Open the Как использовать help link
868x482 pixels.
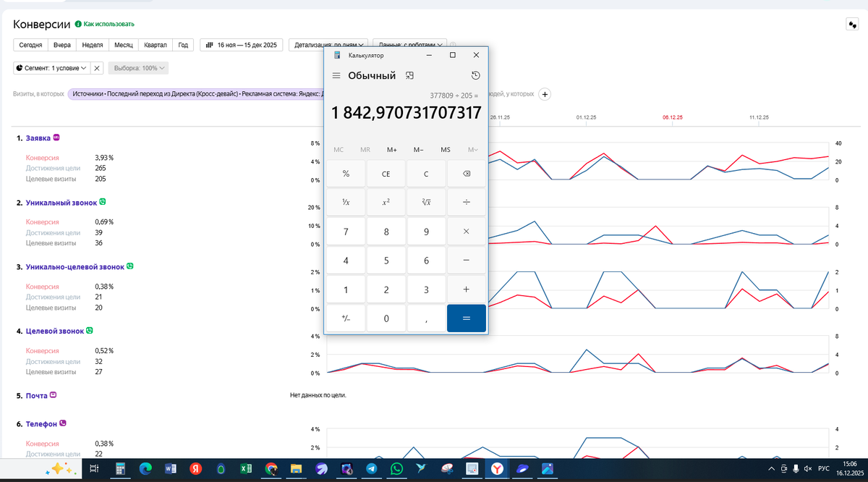[x=109, y=24]
